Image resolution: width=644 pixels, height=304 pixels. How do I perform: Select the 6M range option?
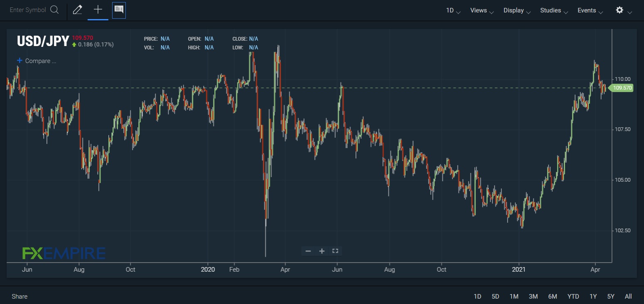(x=552, y=296)
